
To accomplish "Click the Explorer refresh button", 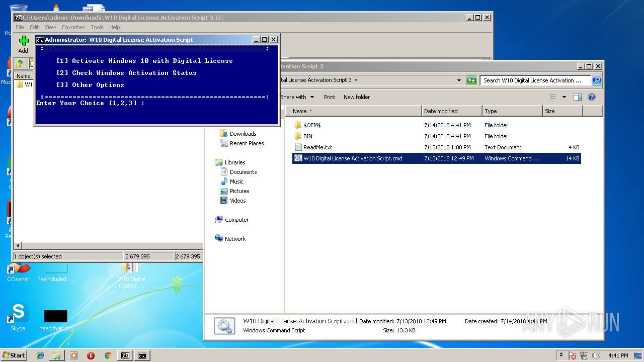I will click(471, 80).
